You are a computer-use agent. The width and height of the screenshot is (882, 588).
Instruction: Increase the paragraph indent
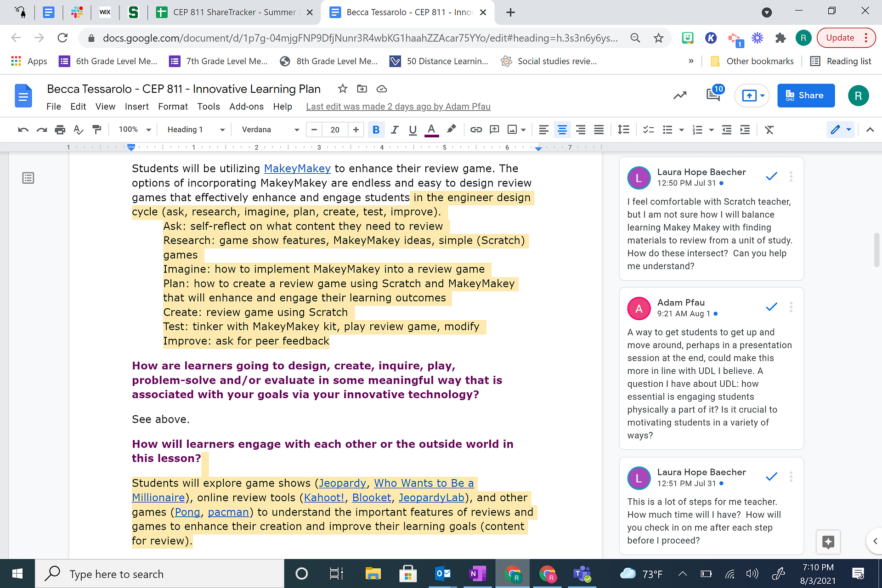[745, 130]
